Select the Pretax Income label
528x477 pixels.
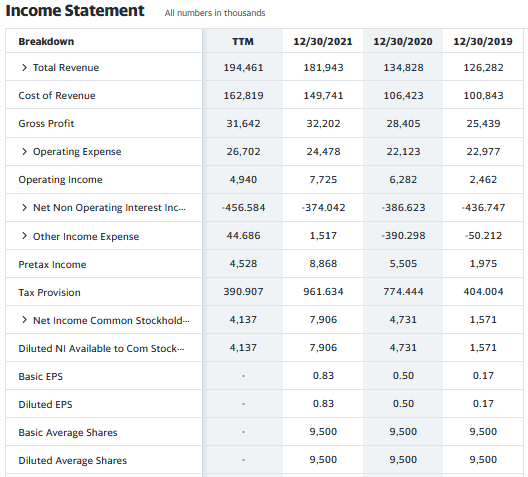[x=52, y=265]
